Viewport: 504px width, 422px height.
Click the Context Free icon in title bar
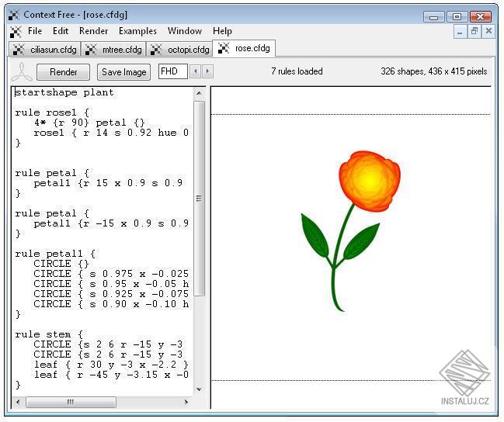pyautogui.click(x=14, y=15)
